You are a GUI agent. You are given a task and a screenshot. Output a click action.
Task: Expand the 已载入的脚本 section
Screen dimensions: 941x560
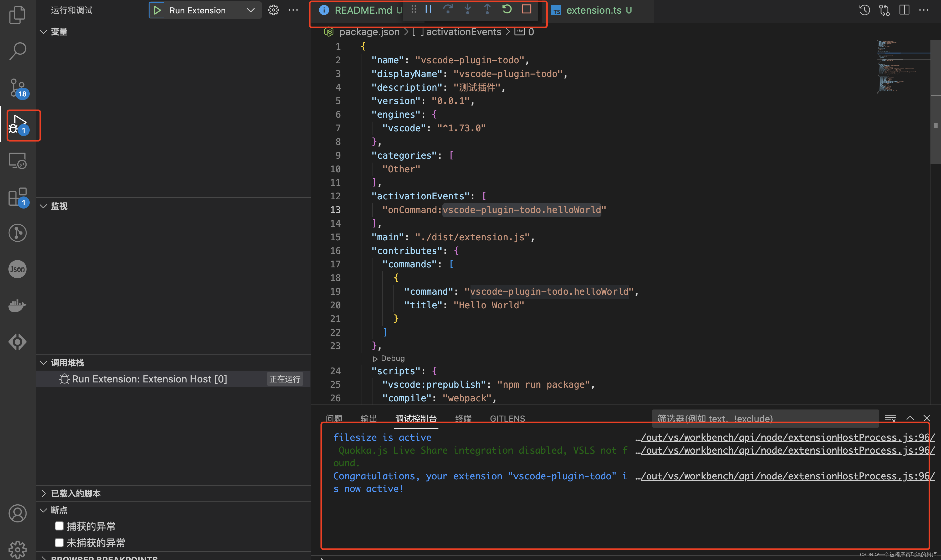pyautogui.click(x=43, y=493)
